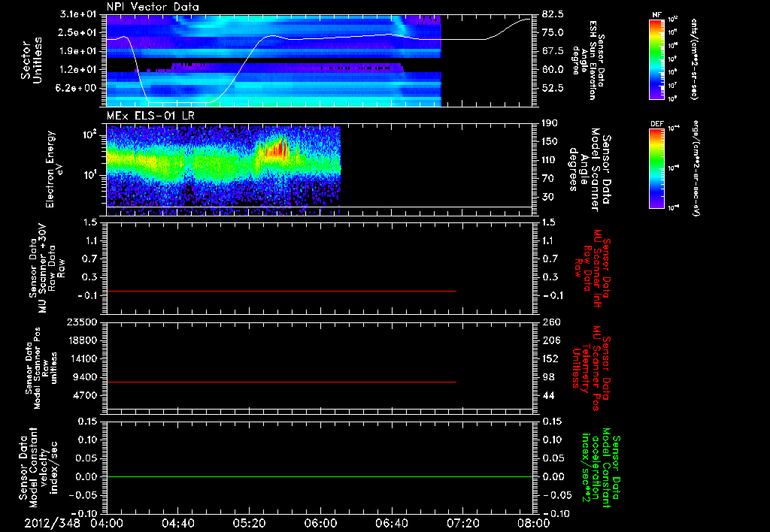Click the 44 telemetry axis value
The image size is (770, 532).
[547, 395]
